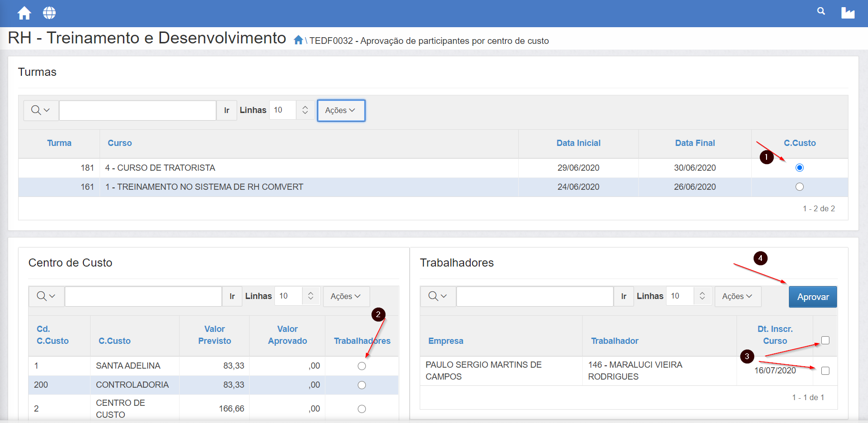Image resolution: width=868 pixels, height=423 pixels.
Task: Open the globe icon in top bar
Action: click(50, 13)
